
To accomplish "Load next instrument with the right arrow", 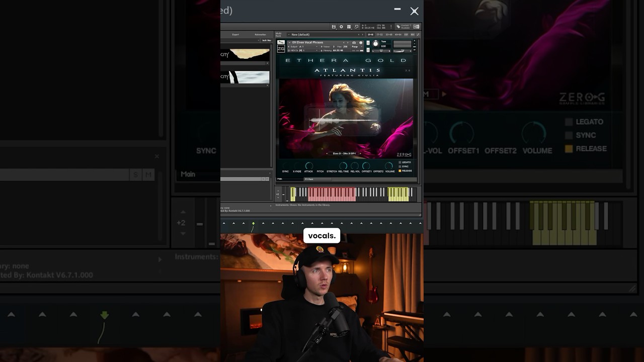I will (x=348, y=43).
